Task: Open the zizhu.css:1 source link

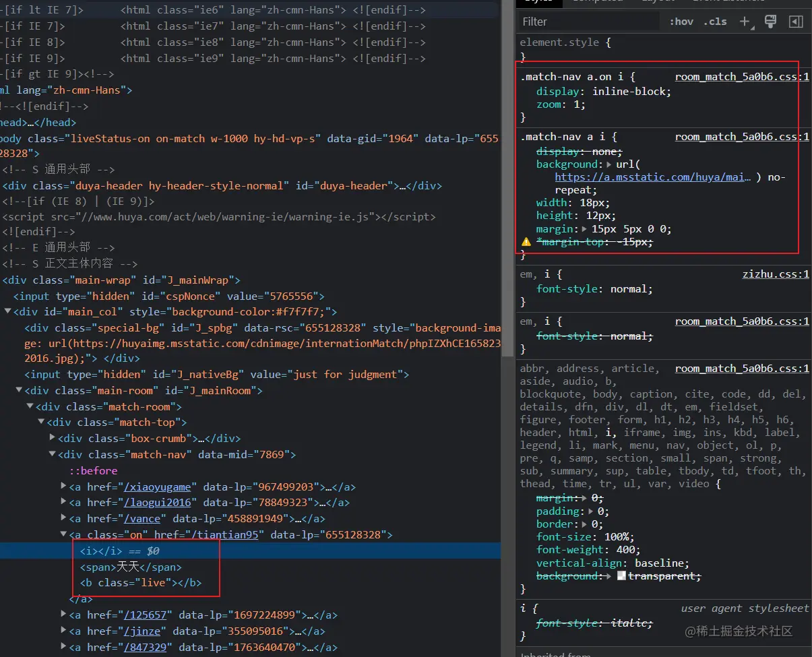Action: tap(776, 274)
